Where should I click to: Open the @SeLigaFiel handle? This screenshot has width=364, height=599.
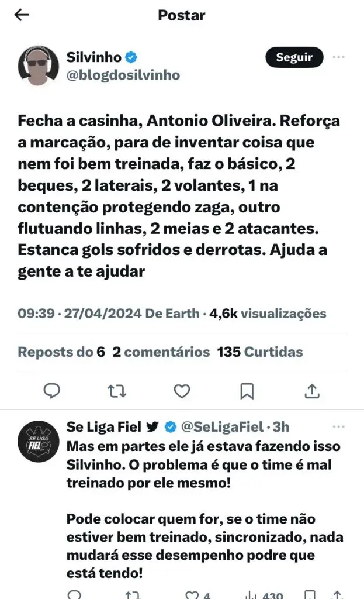pyautogui.click(x=222, y=427)
